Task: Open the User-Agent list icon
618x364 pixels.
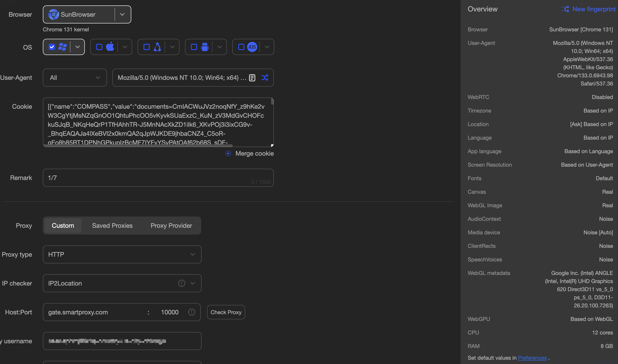Action: [x=252, y=78]
